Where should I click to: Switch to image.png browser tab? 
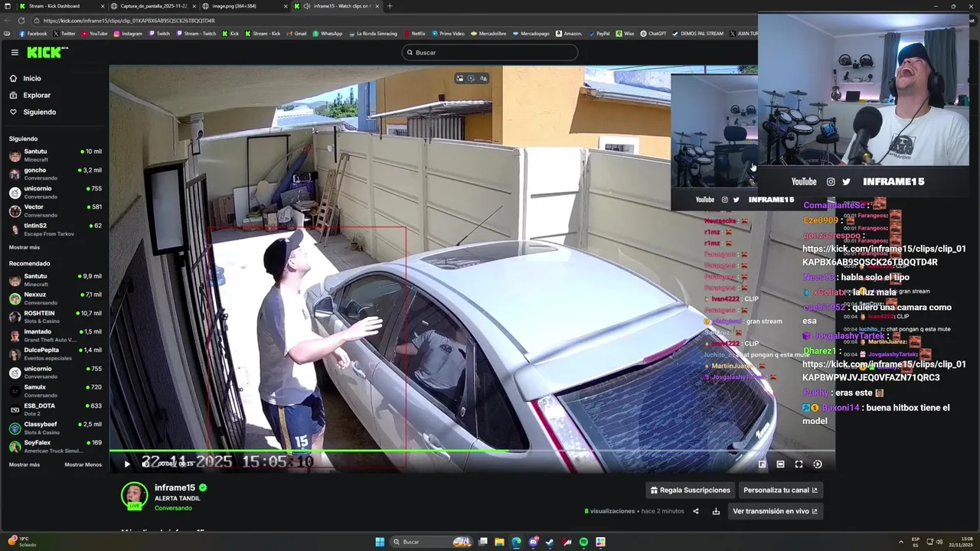(x=245, y=6)
